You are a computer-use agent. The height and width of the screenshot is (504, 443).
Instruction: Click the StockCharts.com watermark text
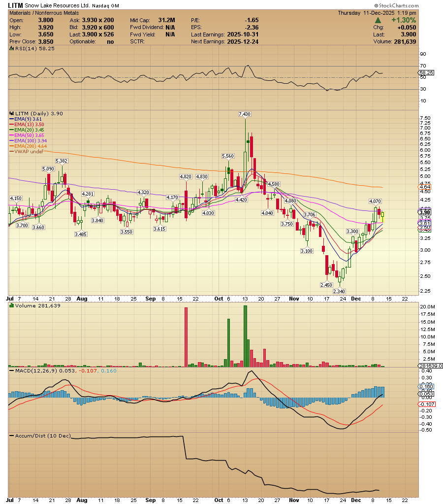(396, 5)
